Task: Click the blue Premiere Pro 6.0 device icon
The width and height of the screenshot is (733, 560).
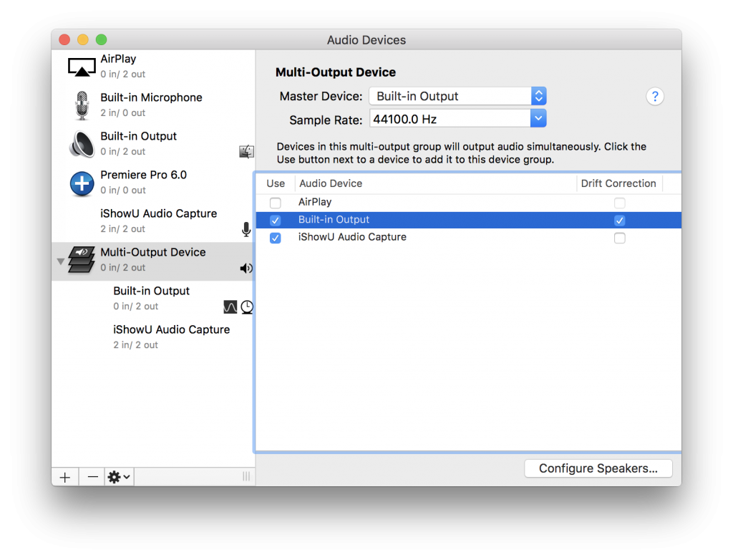Action: click(81, 183)
